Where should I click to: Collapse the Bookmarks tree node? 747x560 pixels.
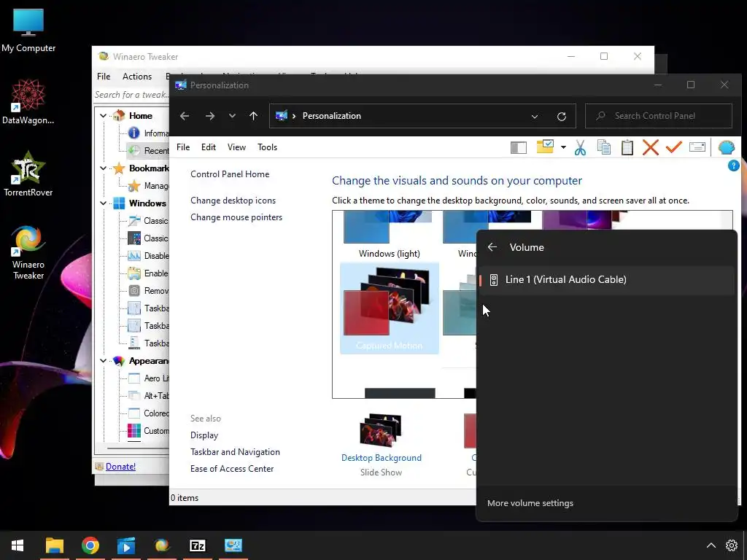[x=104, y=168]
